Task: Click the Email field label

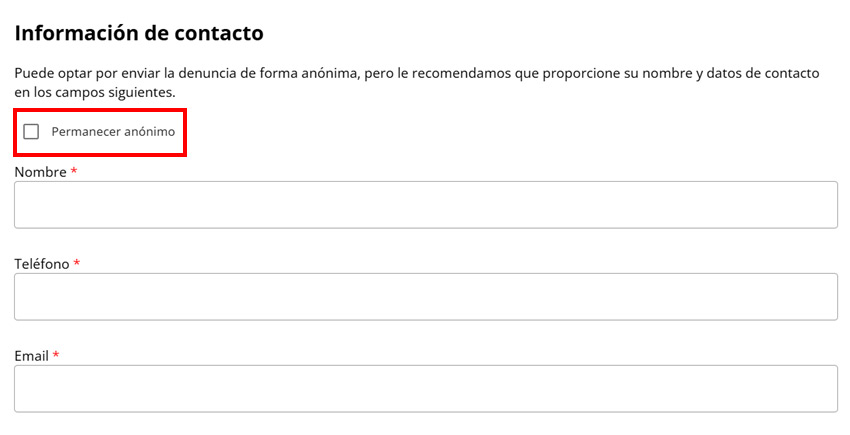Action: (x=31, y=356)
